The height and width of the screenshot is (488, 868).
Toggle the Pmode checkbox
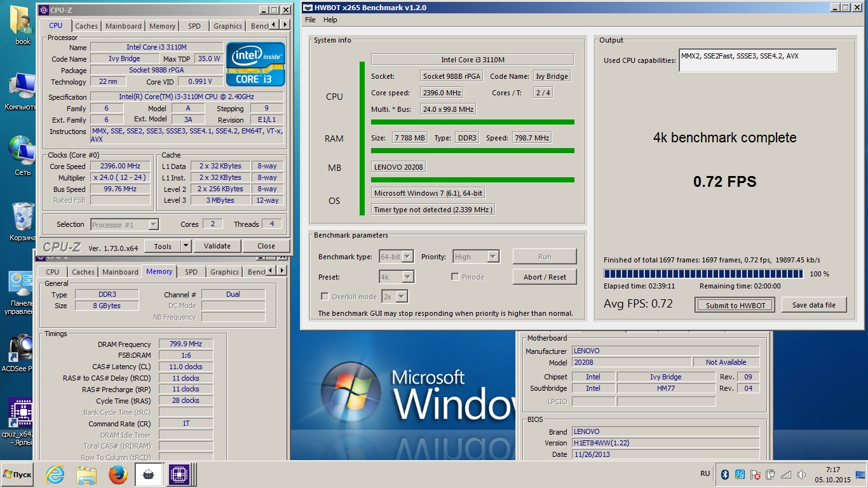coord(455,277)
